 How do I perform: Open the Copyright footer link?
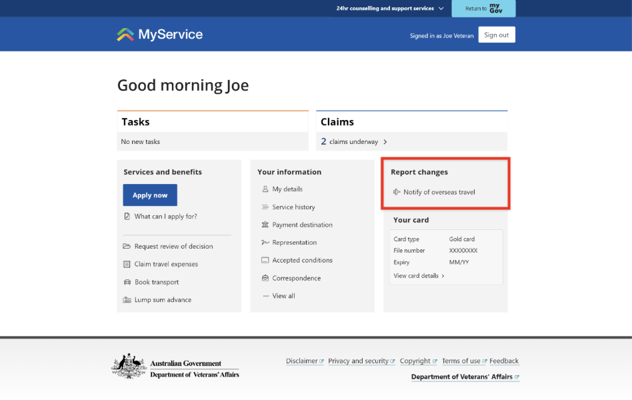tap(415, 361)
